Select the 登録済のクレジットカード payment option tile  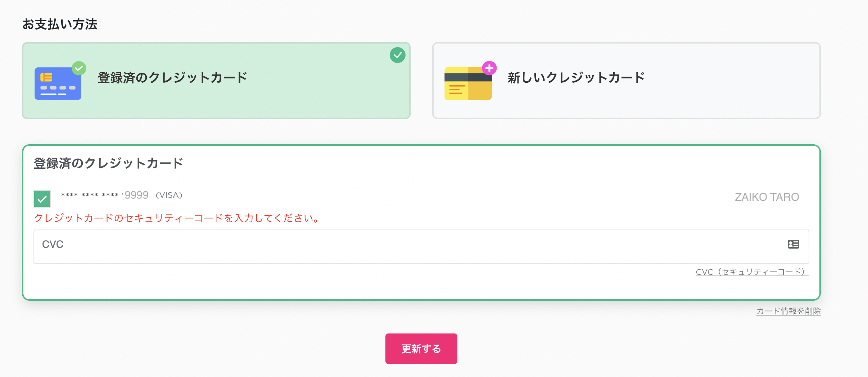216,81
